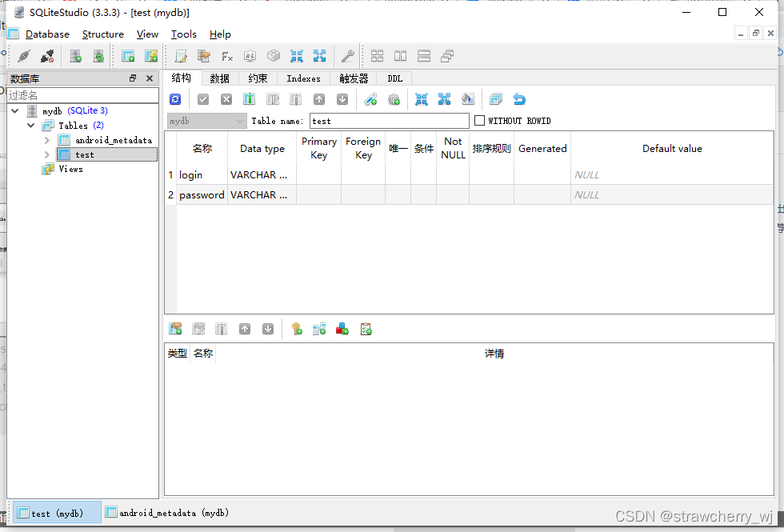Open the collations editor a-z icon
This screenshot has height=532, width=784.
point(250,56)
